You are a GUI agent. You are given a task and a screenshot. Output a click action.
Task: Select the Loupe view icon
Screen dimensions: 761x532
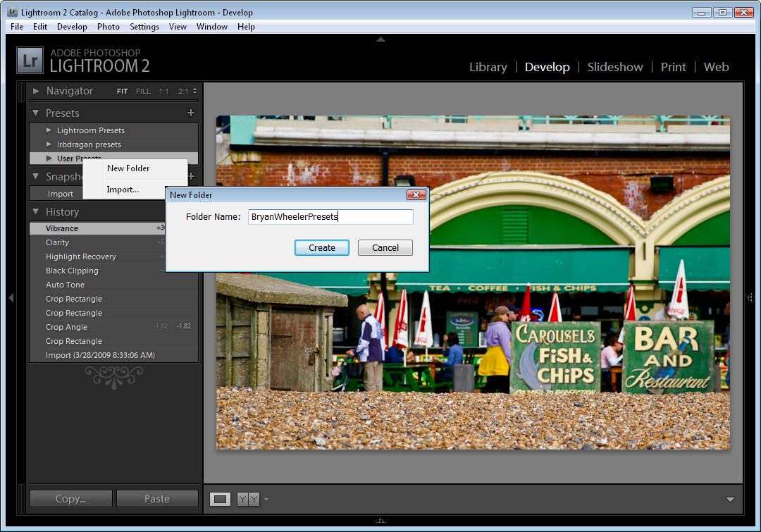click(221, 499)
